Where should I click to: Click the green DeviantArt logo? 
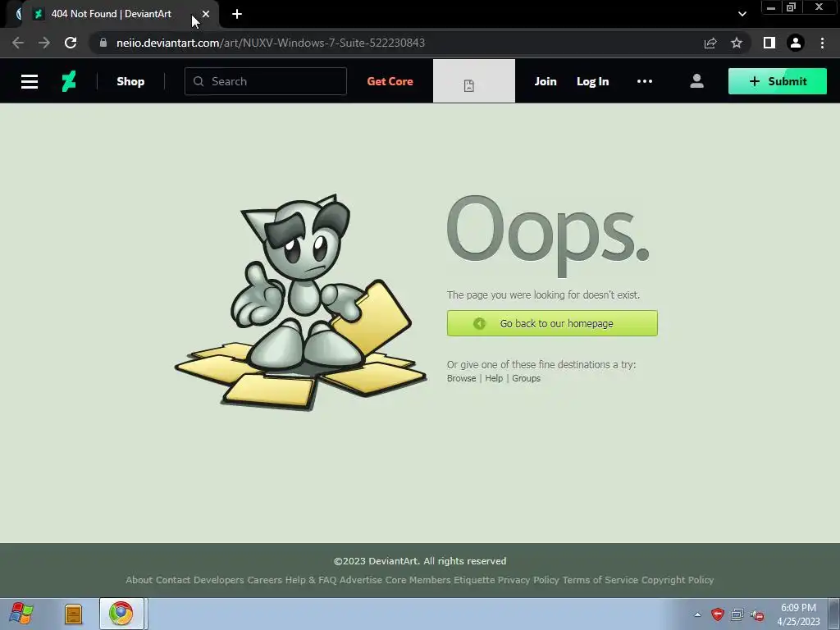[69, 81]
